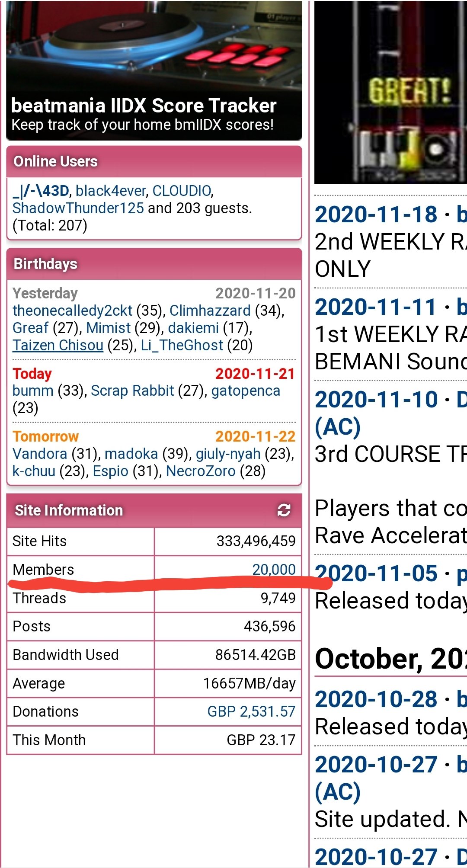
Task: Open user _|/-\43D profile
Action: [41, 191]
